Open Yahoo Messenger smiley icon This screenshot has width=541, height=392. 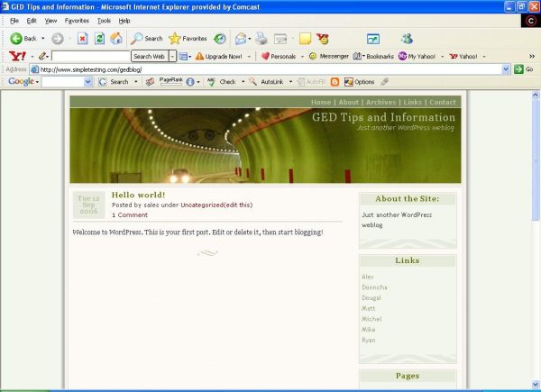coord(313,56)
